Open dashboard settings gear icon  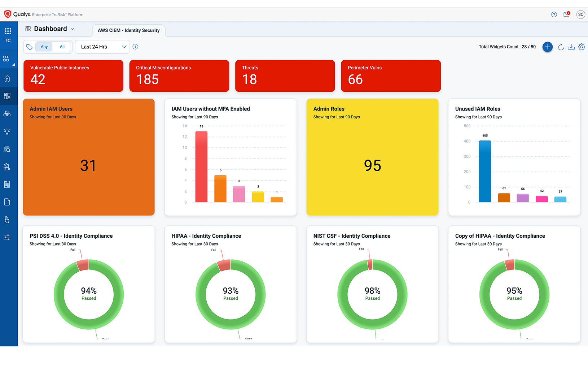click(582, 47)
